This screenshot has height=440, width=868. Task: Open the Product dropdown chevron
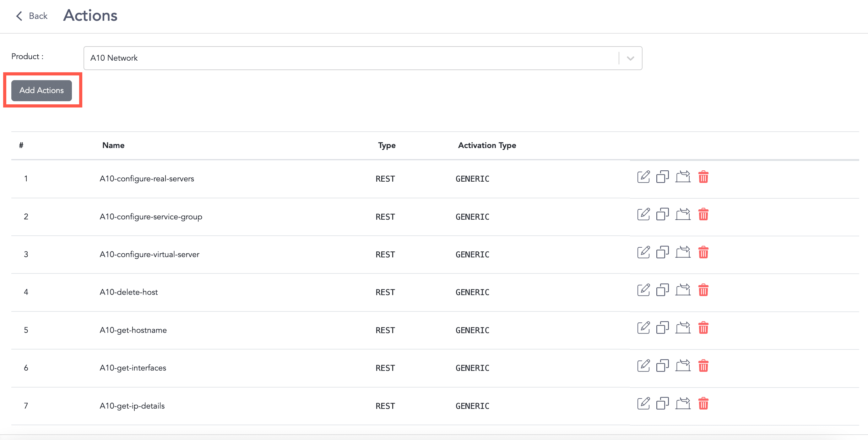630,58
